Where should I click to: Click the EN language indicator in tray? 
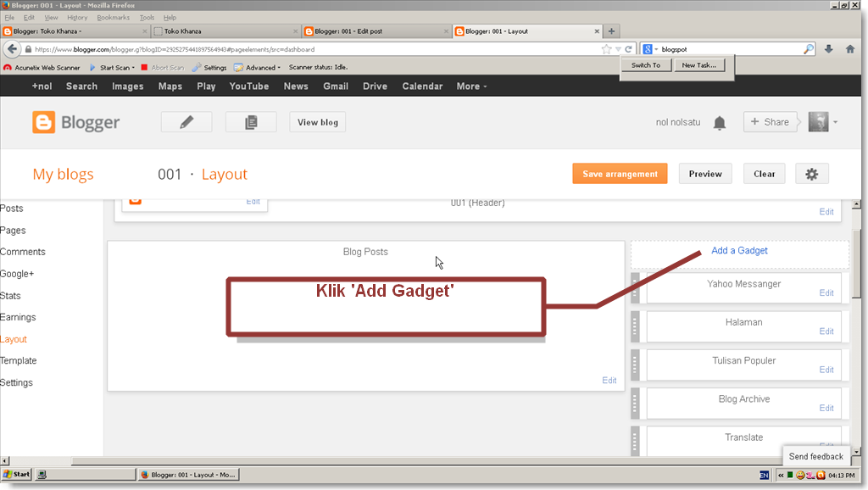pyautogui.click(x=765, y=475)
